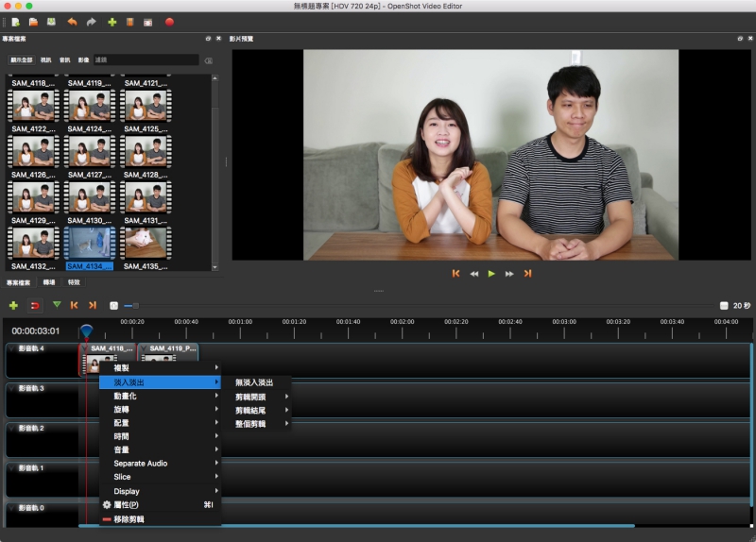This screenshot has width=756, height=542.
Task: Click the New Project icon in the toolbar
Action: [15, 22]
